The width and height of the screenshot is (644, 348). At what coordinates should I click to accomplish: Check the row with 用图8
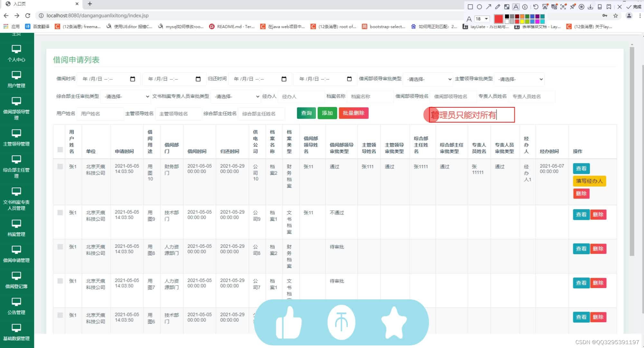(x=60, y=247)
